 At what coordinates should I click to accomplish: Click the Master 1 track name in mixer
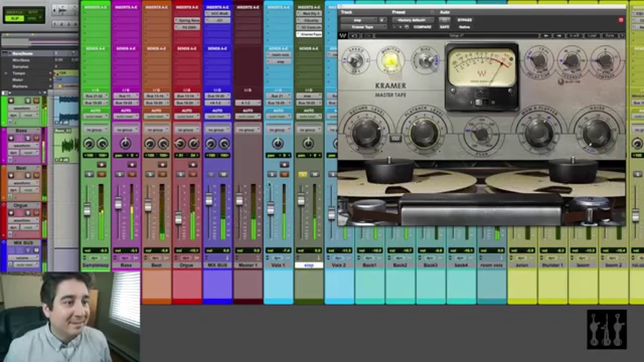click(x=248, y=265)
